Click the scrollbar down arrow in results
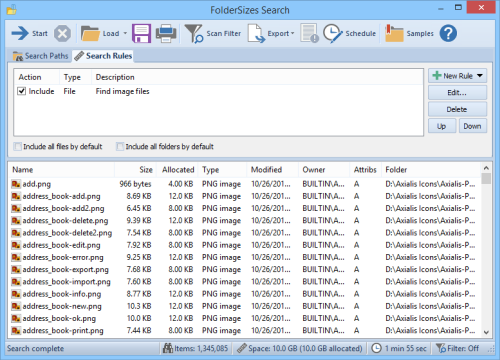500x360 pixels. [x=486, y=332]
